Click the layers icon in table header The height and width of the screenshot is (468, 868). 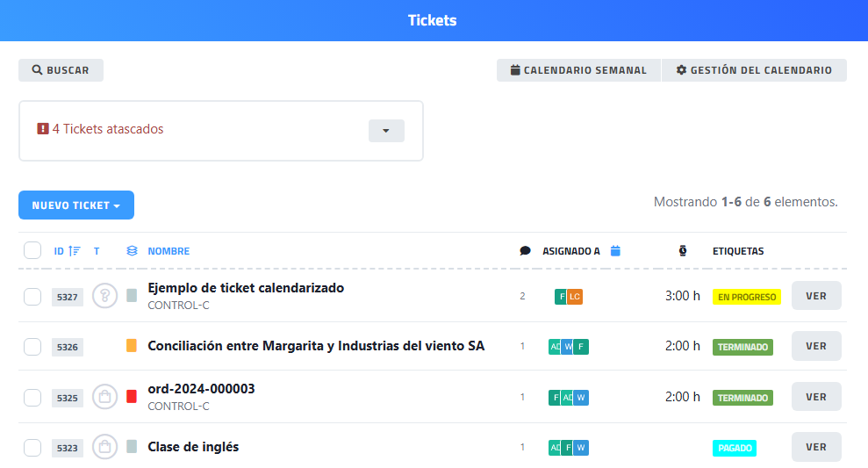tap(132, 251)
